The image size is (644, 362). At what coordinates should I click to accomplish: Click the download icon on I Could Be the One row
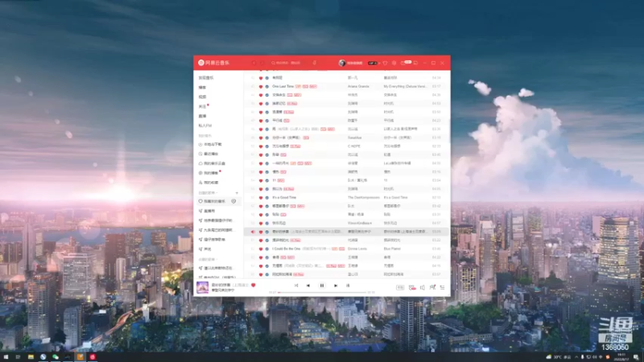coord(267,249)
